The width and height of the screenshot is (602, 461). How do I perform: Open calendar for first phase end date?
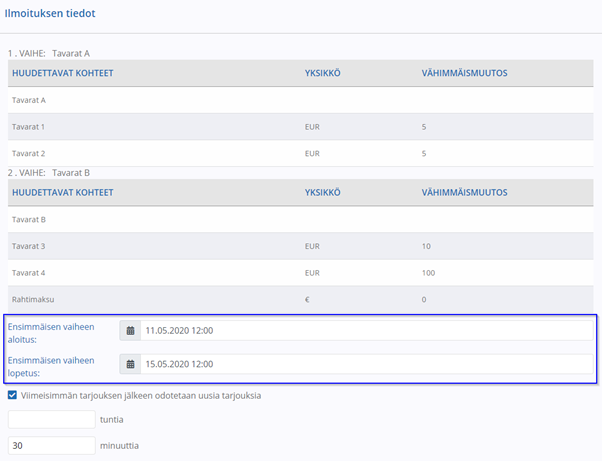[131, 364]
